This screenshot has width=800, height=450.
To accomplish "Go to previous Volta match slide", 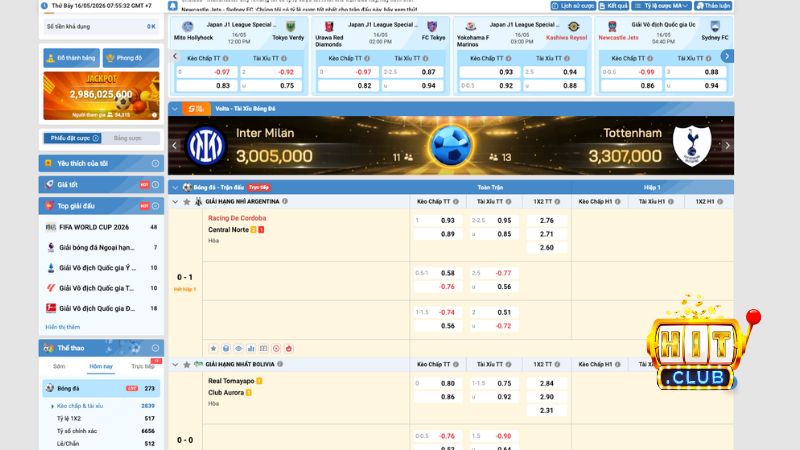I will tap(174, 145).
